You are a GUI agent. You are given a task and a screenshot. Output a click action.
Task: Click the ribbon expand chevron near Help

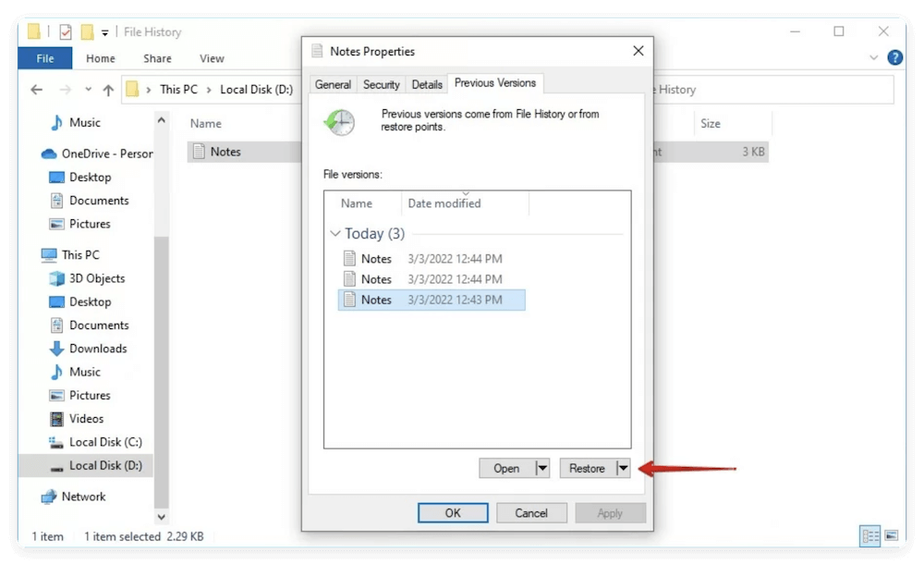(872, 57)
